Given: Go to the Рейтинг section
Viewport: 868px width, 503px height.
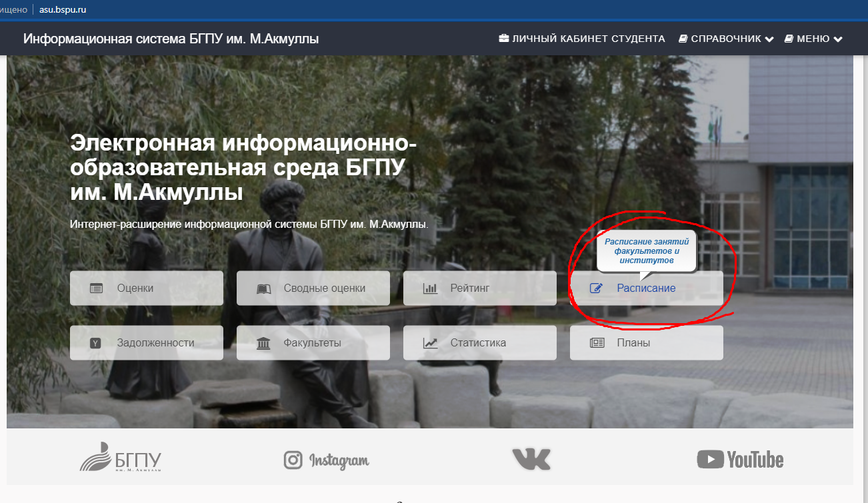Looking at the screenshot, I should click(469, 288).
